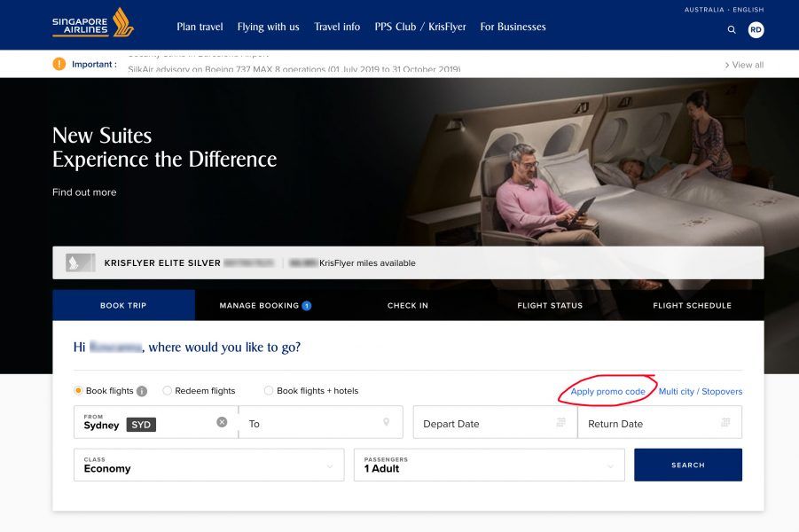
Task: Click the To destination field
Action: [320, 422]
